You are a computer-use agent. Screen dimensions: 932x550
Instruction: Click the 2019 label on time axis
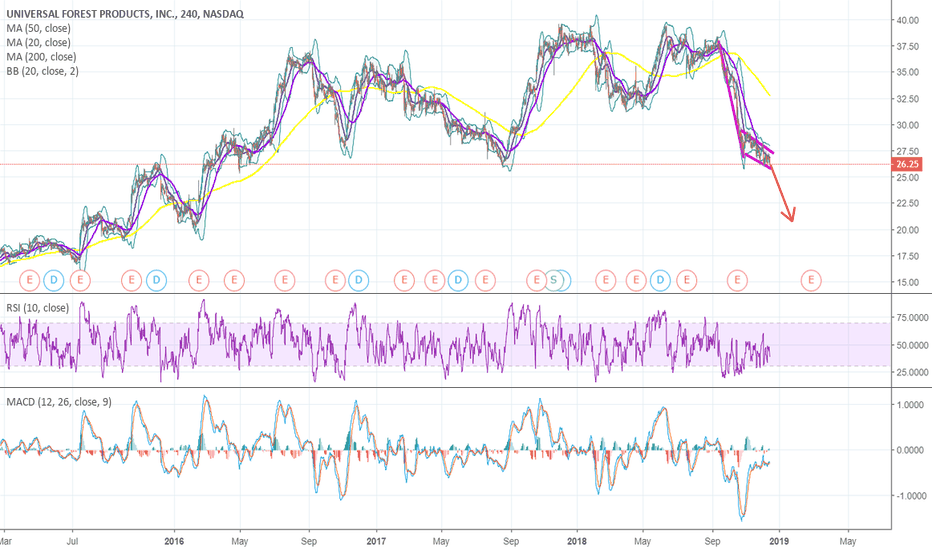click(x=779, y=541)
